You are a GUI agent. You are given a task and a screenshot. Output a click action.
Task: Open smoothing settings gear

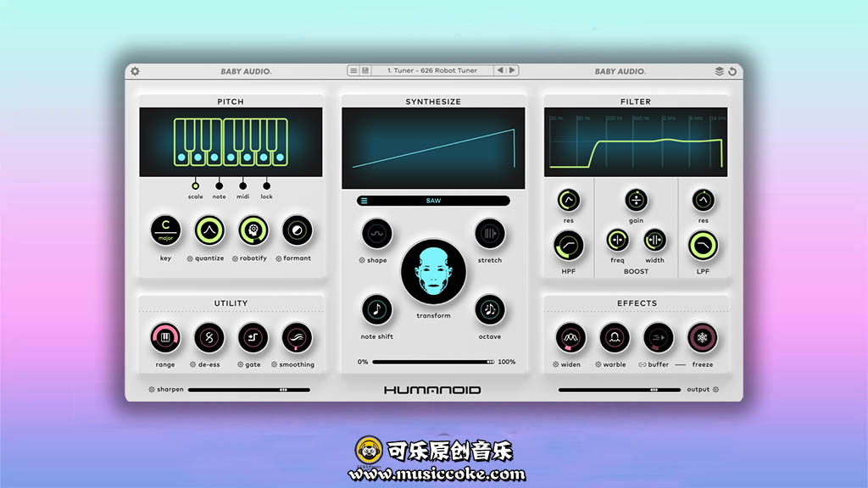tap(274, 364)
